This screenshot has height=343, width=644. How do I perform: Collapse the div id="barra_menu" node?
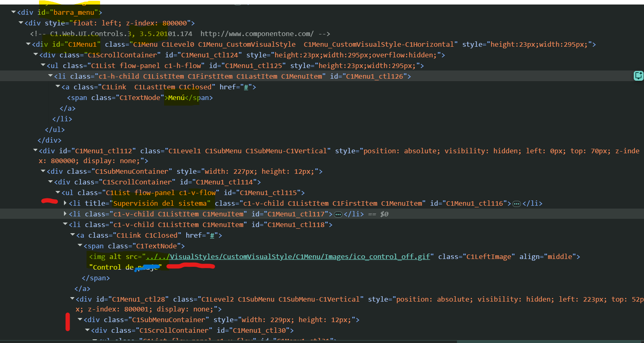(14, 12)
